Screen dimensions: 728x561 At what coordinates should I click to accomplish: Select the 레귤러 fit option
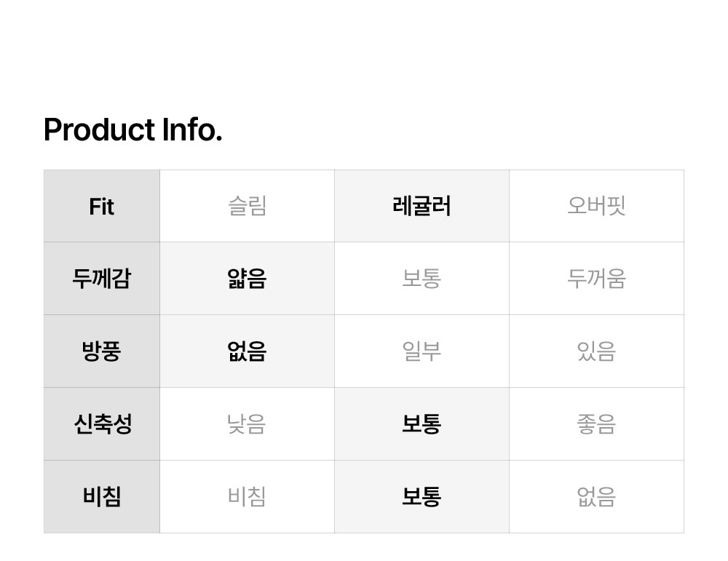(x=422, y=207)
